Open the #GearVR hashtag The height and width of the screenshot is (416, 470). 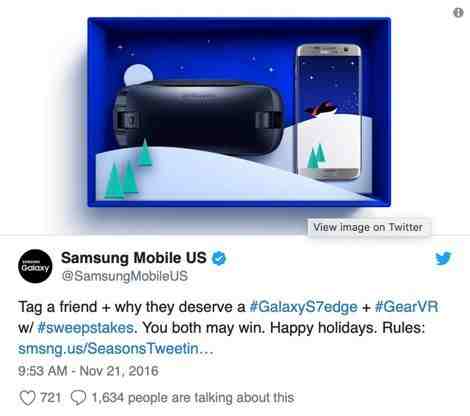(407, 307)
